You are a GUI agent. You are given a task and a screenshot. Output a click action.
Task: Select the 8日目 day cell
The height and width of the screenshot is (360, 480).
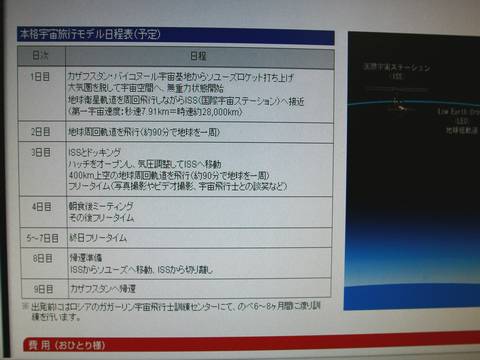[44, 263]
